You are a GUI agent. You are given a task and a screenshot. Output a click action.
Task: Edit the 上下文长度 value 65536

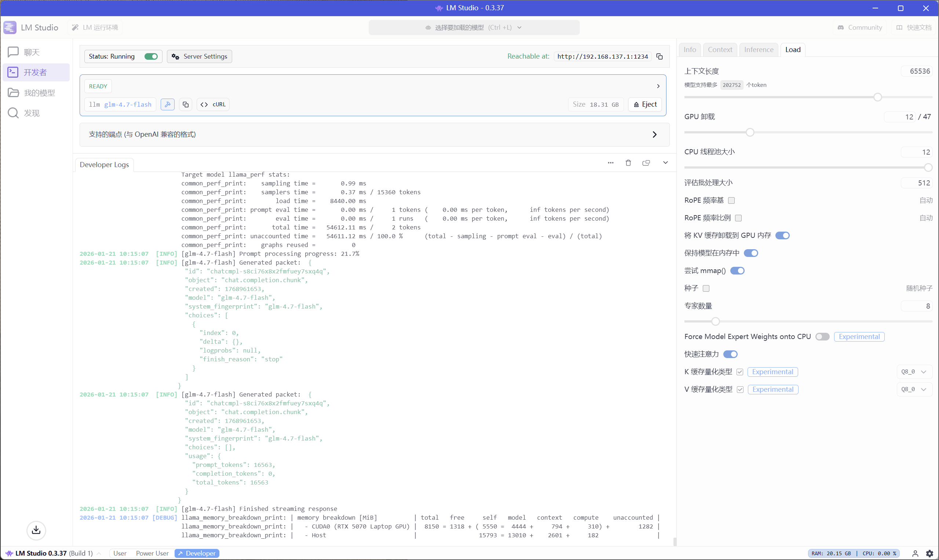click(x=918, y=71)
